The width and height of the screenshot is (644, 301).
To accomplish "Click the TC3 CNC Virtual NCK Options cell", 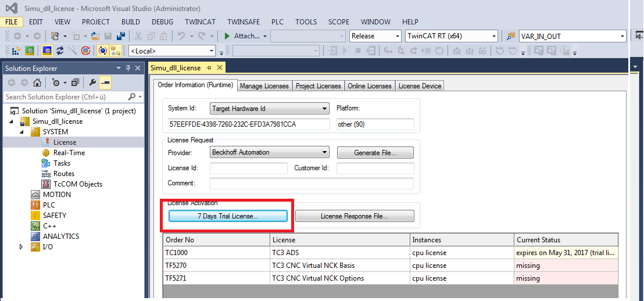I will point(340,278).
